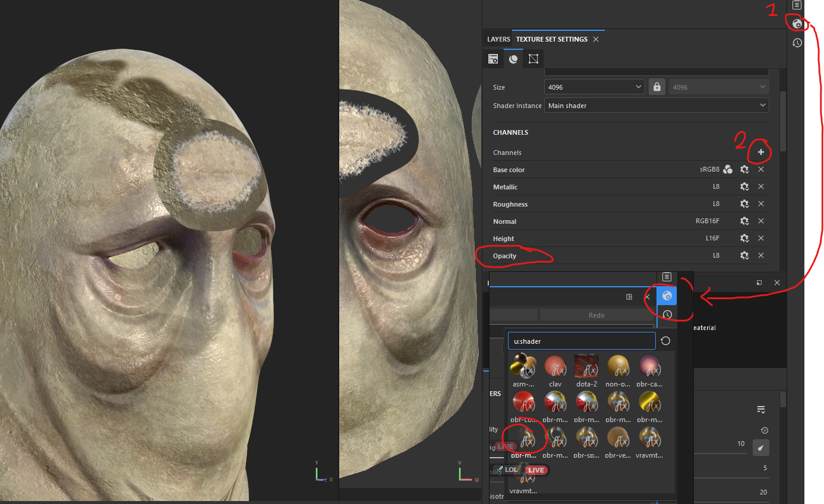Toggle the display settings list icon top right
Screen dimensions: 824x504
[797, 5]
